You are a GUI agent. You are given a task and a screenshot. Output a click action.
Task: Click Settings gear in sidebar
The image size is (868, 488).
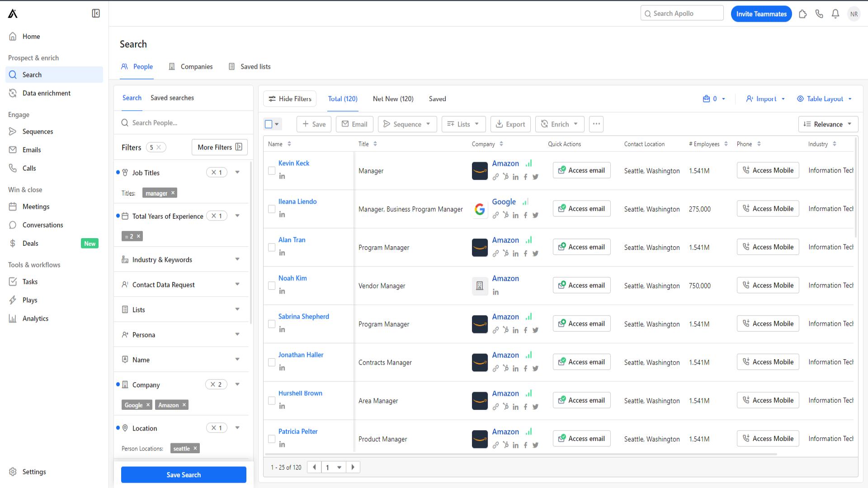coord(13,472)
